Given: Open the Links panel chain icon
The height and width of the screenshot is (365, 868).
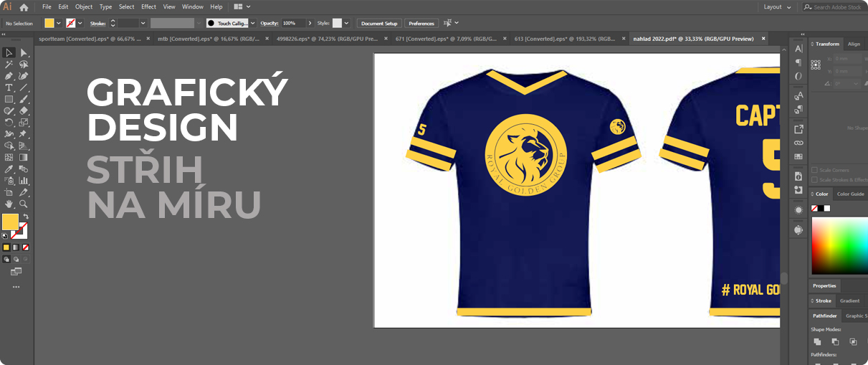Looking at the screenshot, I should tap(798, 143).
